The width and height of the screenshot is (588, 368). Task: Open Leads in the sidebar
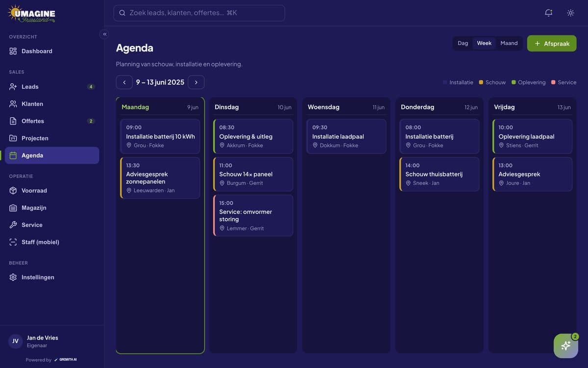(52, 87)
